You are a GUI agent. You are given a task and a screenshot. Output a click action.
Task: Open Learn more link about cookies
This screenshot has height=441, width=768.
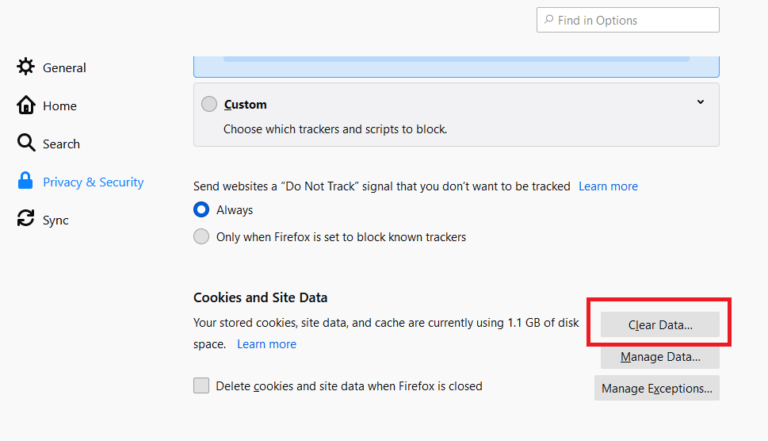click(x=266, y=344)
